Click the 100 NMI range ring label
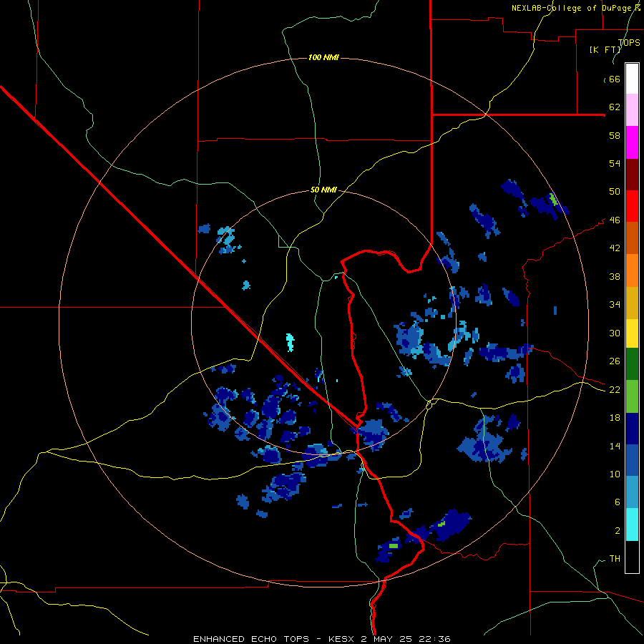 (323, 57)
